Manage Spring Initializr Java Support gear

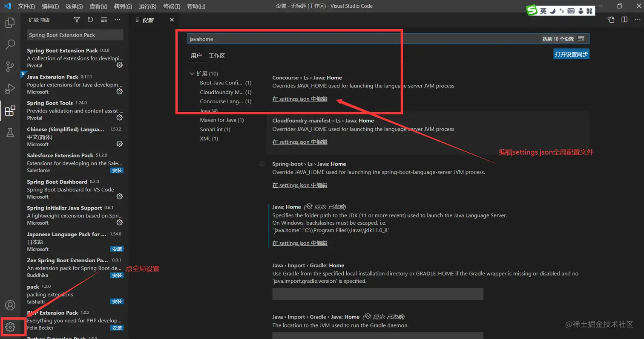coord(120,223)
